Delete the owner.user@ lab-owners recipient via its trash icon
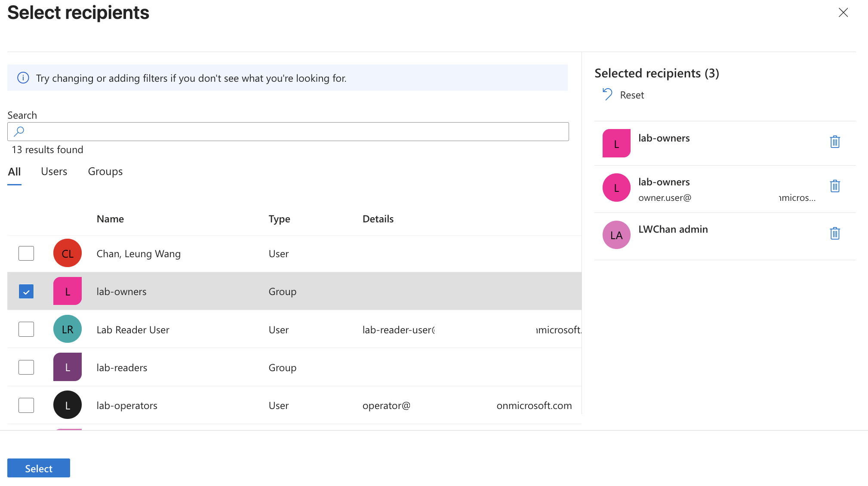 [835, 186]
